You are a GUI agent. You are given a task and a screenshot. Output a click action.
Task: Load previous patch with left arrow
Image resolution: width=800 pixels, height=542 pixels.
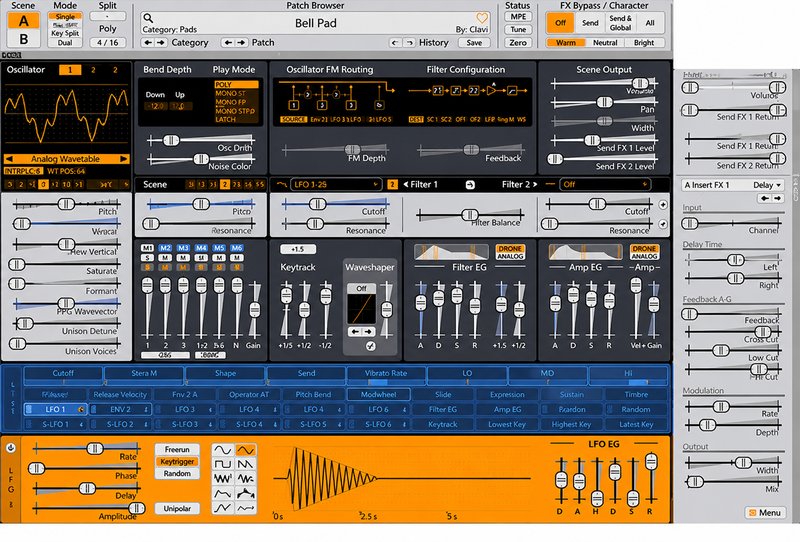click(x=228, y=42)
